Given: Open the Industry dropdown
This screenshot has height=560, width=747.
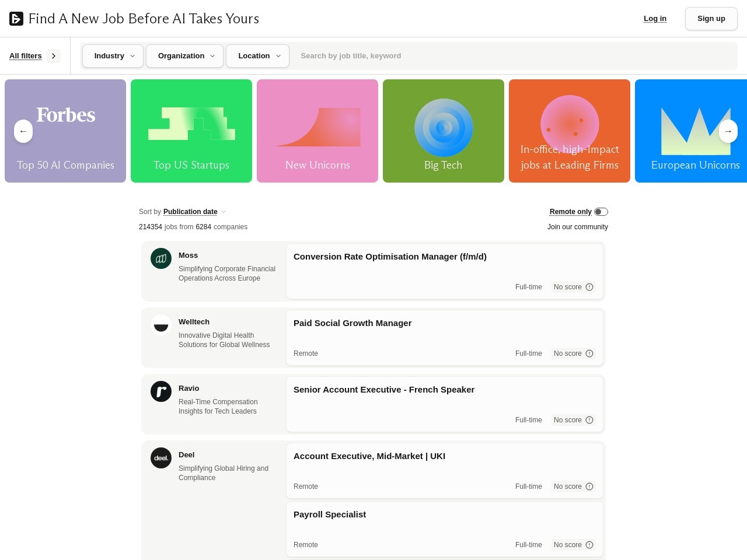Looking at the screenshot, I should (113, 56).
